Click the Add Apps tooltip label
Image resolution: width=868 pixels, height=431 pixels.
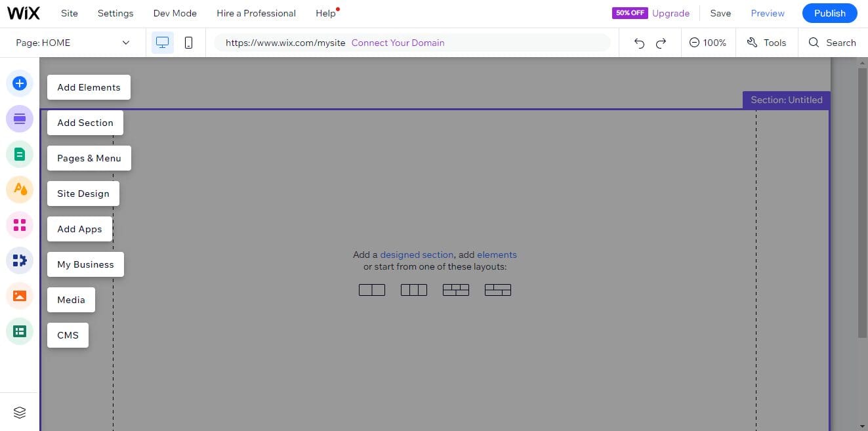[x=79, y=229]
